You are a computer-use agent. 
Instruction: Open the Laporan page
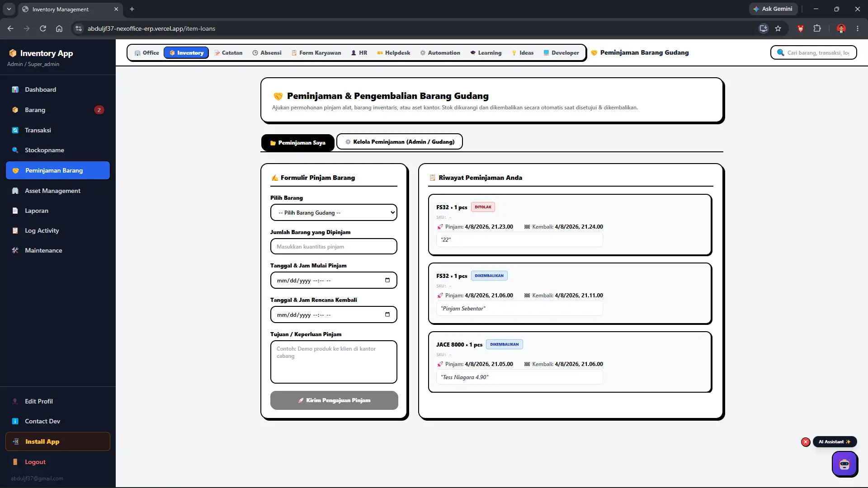[58, 211]
